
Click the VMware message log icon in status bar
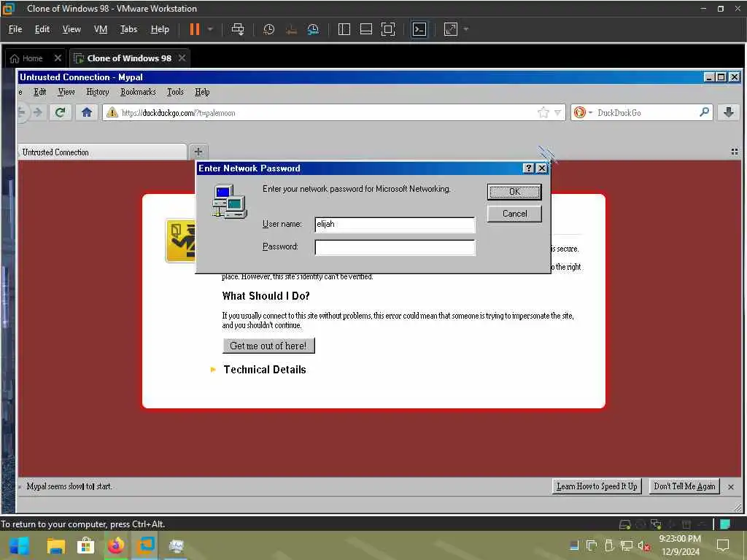click(725, 524)
